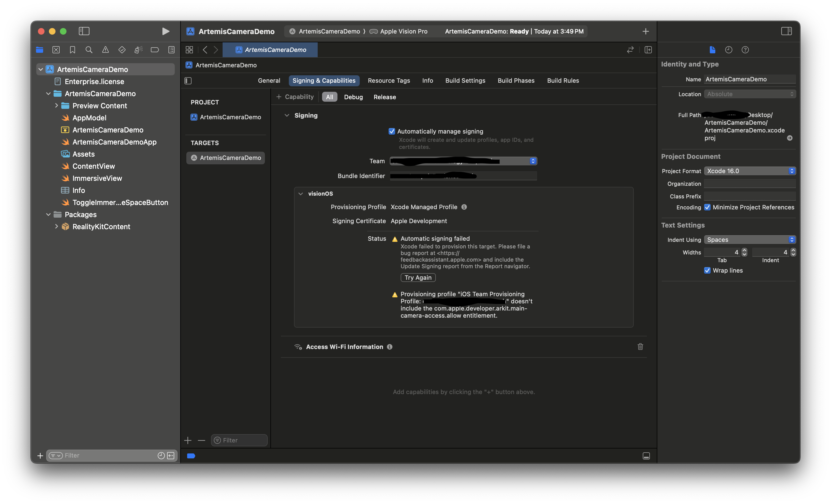This screenshot has height=504, width=831.
Task: Toggle the debug area panel icon
Action: [646, 456]
